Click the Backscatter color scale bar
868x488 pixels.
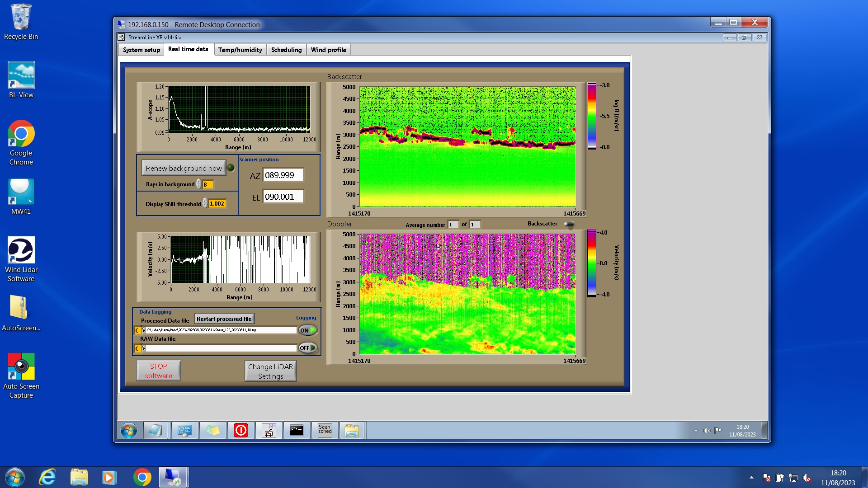tap(591, 116)
